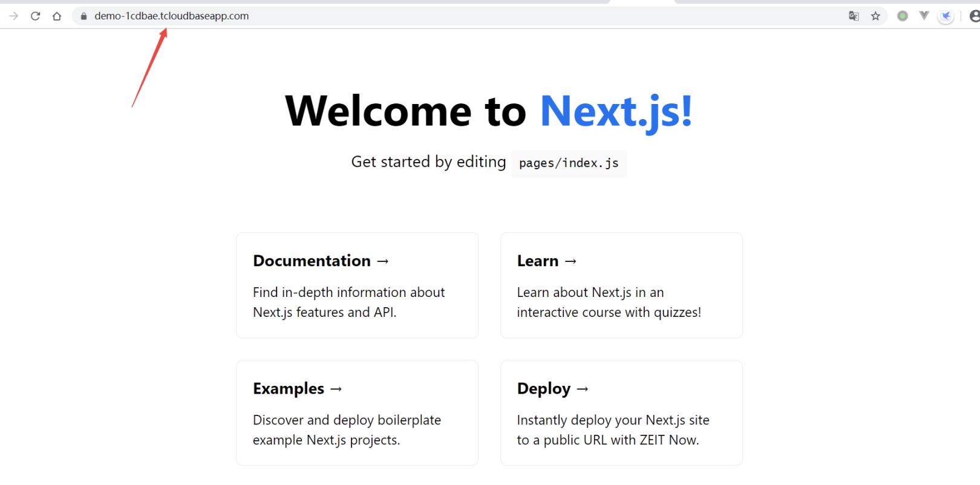Click 'Find in-depth information about' description text
The width and height of the screenshot is (980, 485).
(349, 293)
